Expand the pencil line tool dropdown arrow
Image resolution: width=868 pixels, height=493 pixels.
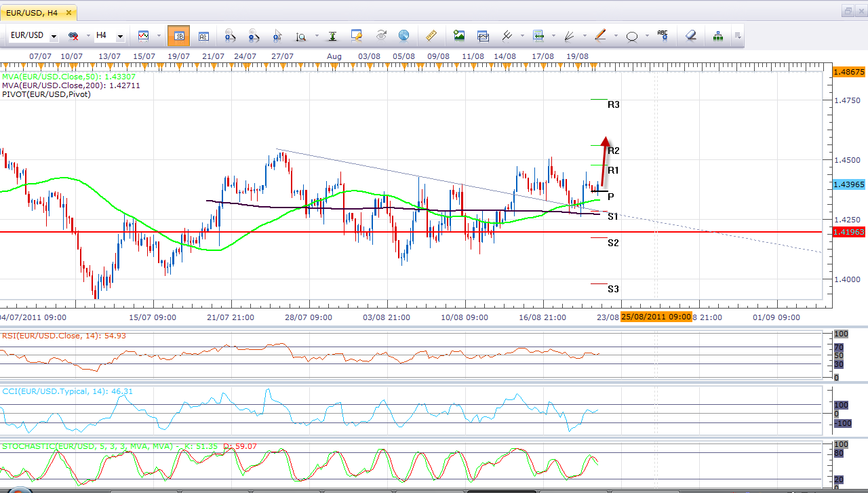coord(616,36)
